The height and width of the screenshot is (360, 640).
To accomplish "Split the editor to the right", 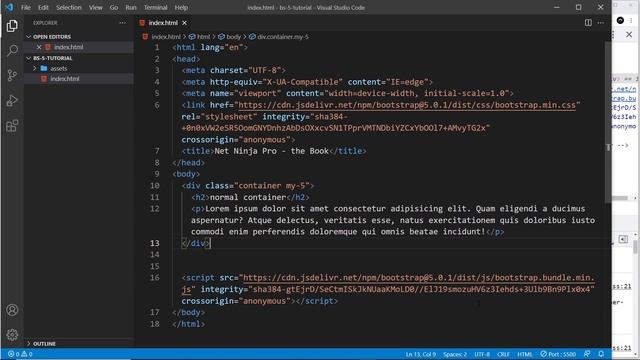I will (x=588, y=23).
